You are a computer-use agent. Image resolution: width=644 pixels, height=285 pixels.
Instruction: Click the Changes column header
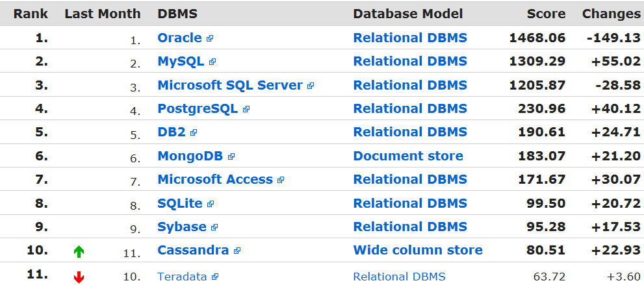[611, 14]
